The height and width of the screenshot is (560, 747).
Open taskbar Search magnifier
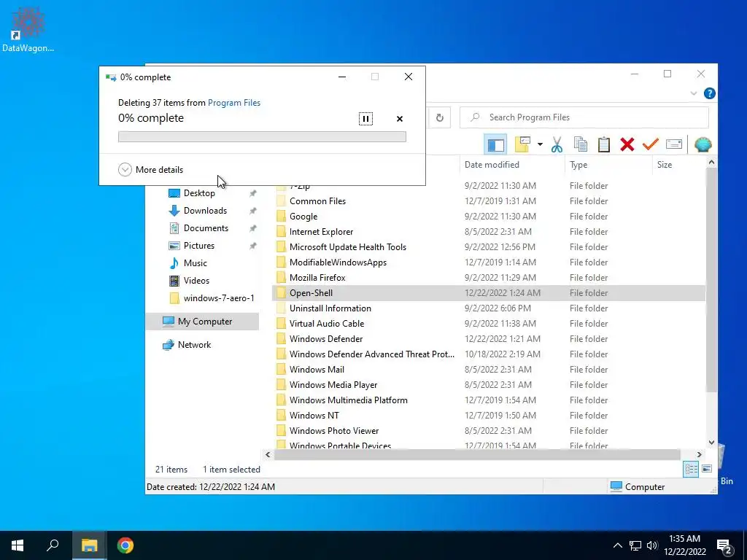pyautogui.click(x=53, y=545)
